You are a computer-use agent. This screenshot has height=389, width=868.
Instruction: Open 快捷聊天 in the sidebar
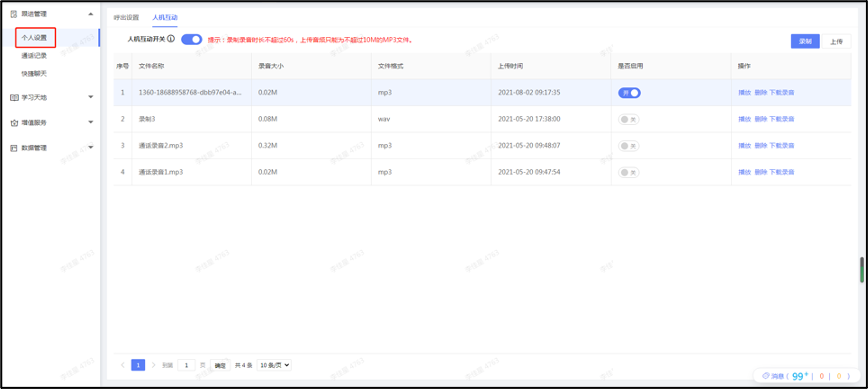click(34, 73)
